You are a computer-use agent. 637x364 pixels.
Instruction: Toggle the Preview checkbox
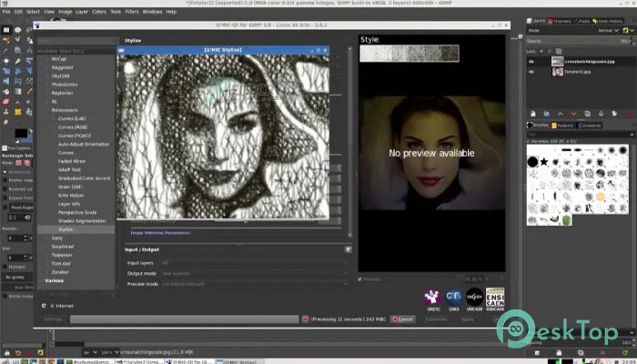[x=360, y=279]
